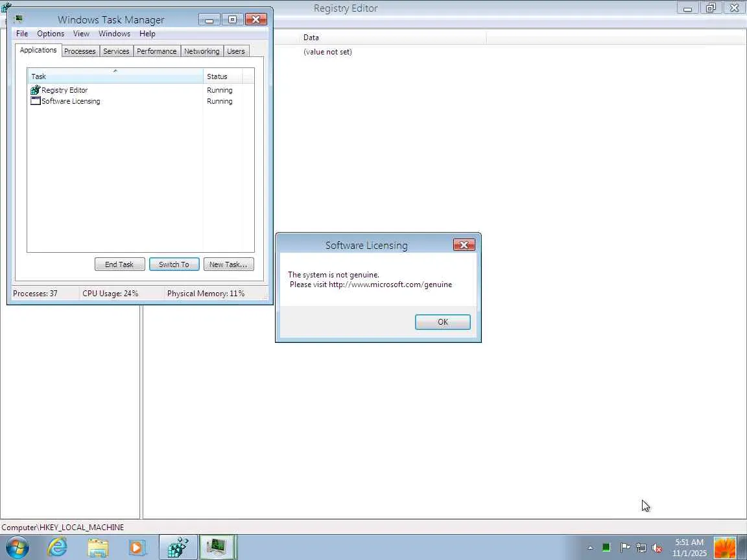The width and height of the screenshot is (747, 560).
Task: Maximize the Task Manager window
Action: pos(233,19)
